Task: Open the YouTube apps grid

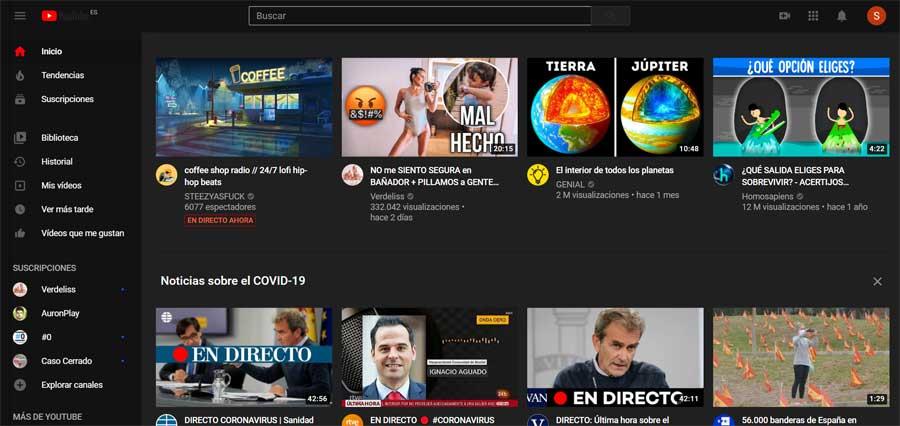Action: [x=813, y=16]
